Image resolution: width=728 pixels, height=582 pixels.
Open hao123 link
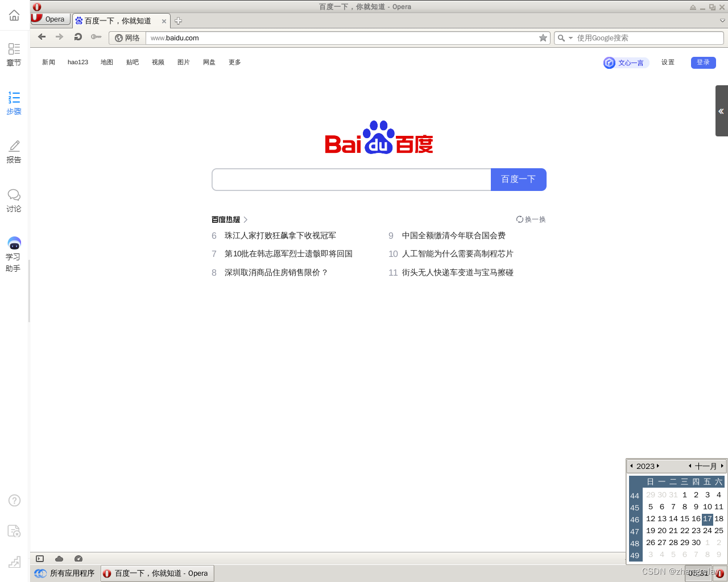pos(78,63)
